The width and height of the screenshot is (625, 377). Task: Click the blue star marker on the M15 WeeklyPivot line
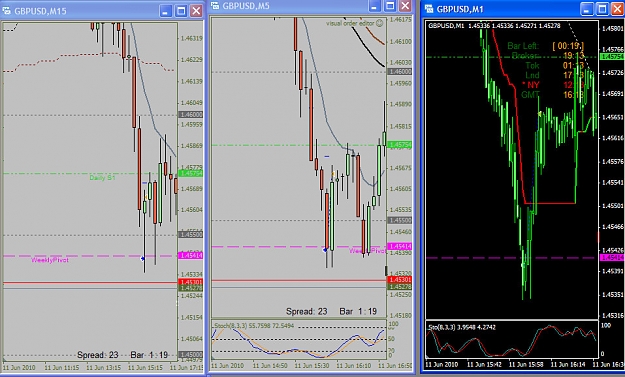(x=143, y=259)
